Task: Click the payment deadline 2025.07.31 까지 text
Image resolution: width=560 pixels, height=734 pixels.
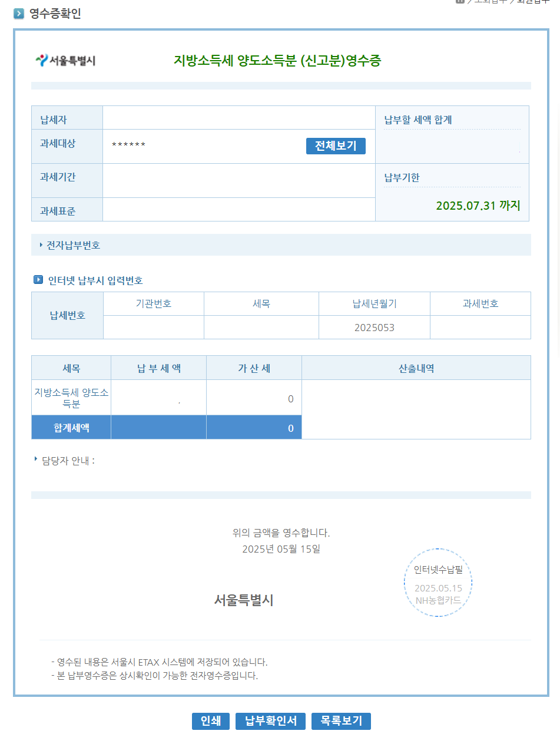Action: [478, 206]
